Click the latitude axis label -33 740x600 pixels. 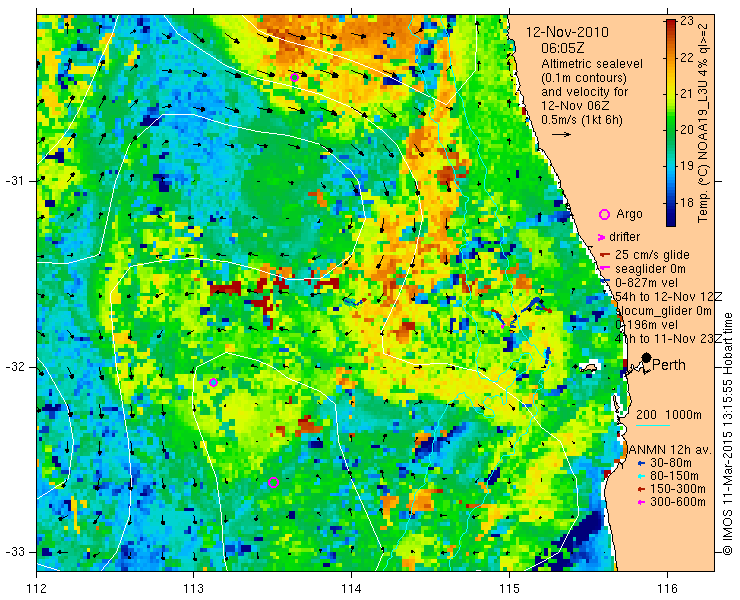(x=15, y=552)
